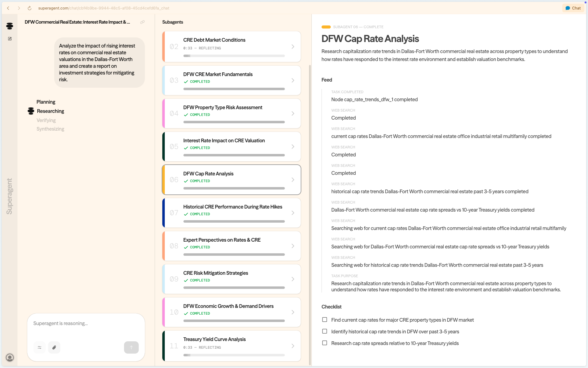Open DFW CRE Market Fundamentals chevron
This screenshot has width=588, height=368.
(293, 80)
